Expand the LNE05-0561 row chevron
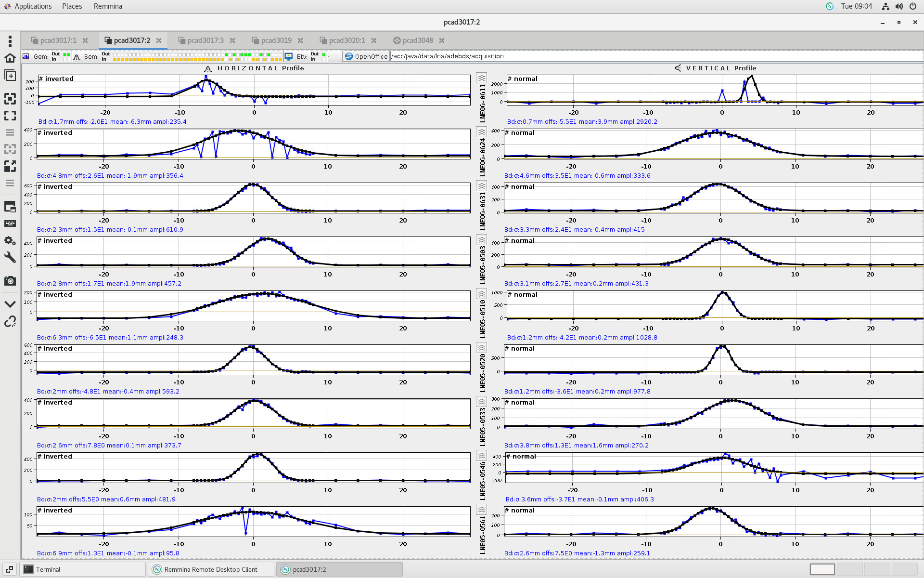This screenshot has width=924, height=578. [481, 510]
